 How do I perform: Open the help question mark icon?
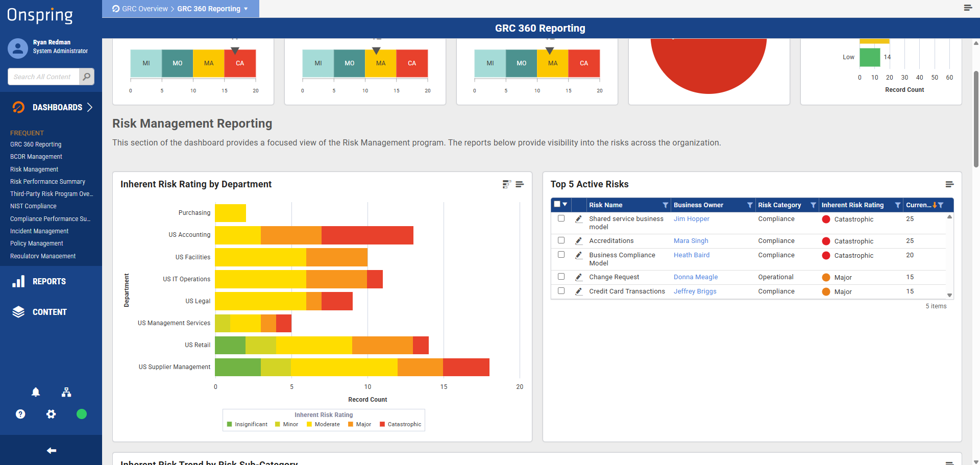tap(20, 414)
